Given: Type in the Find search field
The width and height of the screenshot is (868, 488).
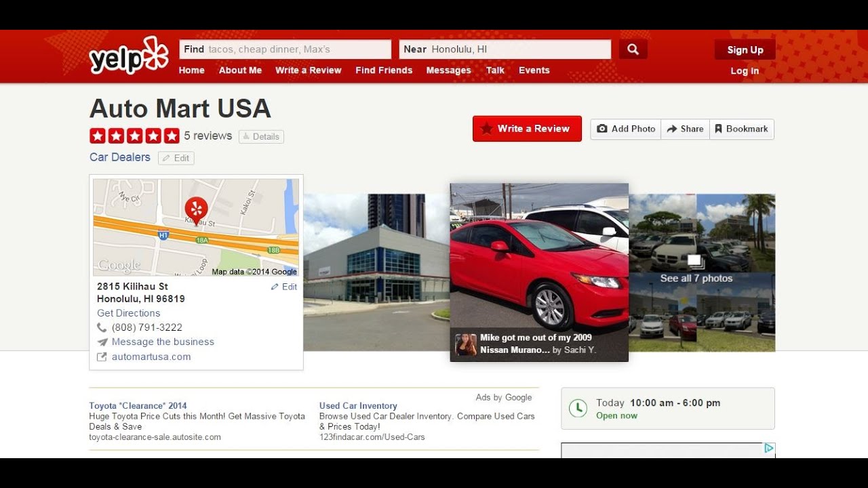Looking at the screenshot, I should (285, 49).
